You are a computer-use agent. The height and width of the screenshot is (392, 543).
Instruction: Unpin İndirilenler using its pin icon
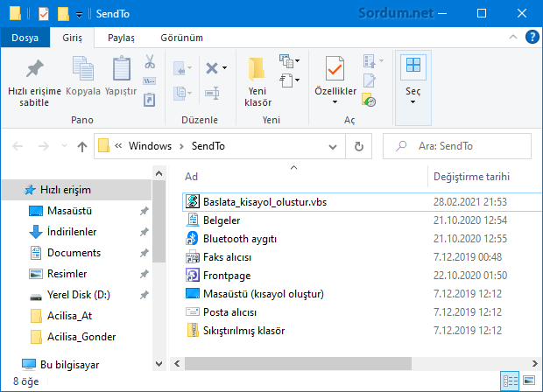click(144, 232)
